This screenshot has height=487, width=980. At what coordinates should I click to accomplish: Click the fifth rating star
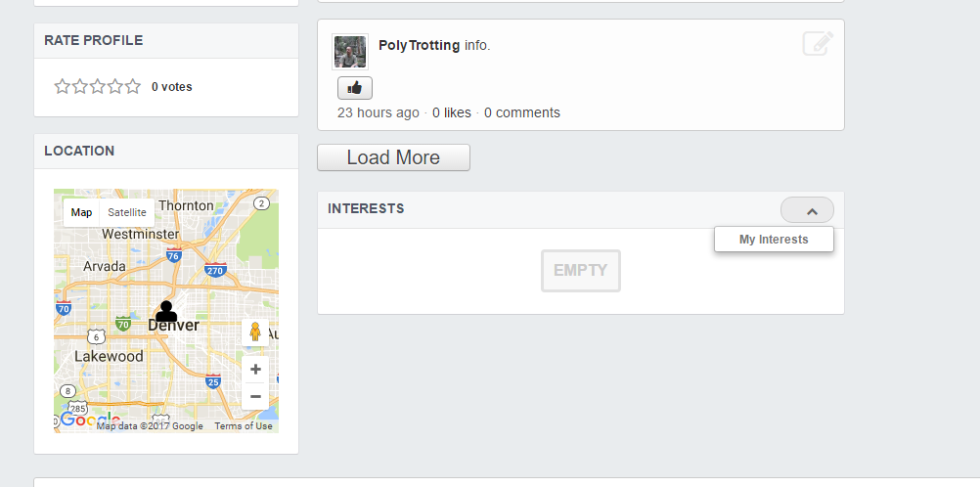133,86
